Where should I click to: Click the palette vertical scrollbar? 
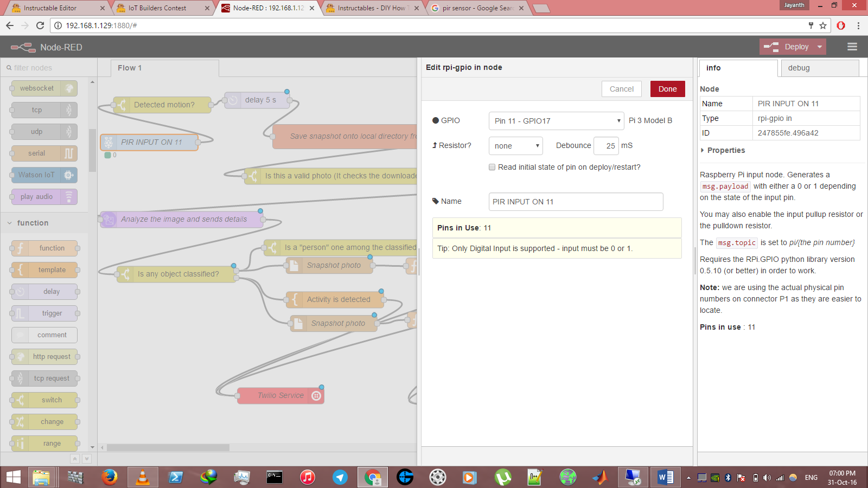pos(92,151)
